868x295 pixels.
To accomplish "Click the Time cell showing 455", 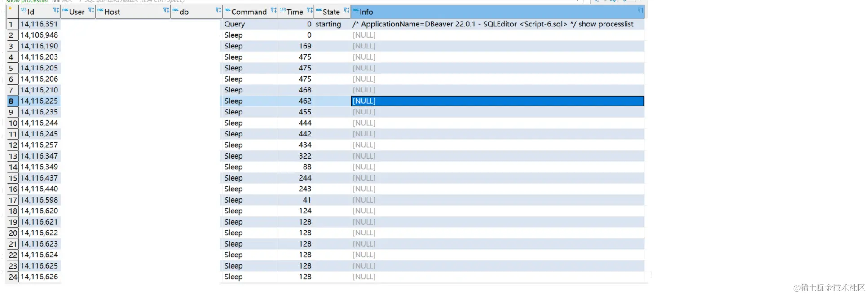I will (296, 112).
